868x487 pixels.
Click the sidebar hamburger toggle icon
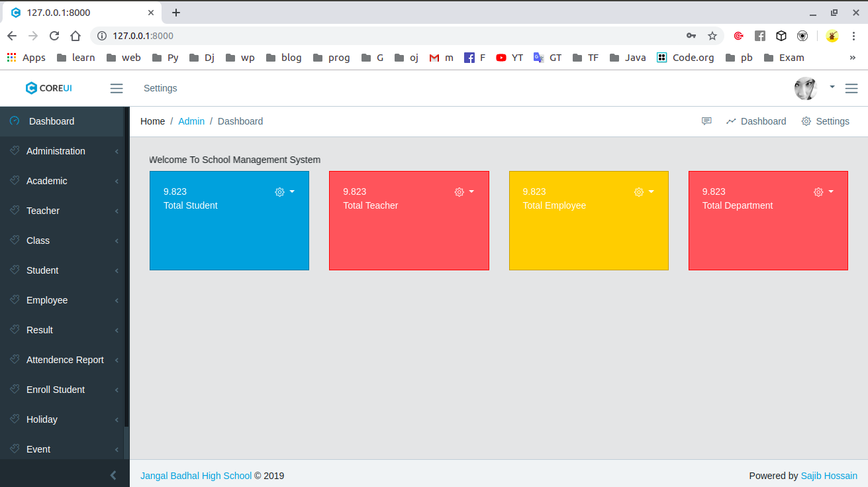coord(117,87)
